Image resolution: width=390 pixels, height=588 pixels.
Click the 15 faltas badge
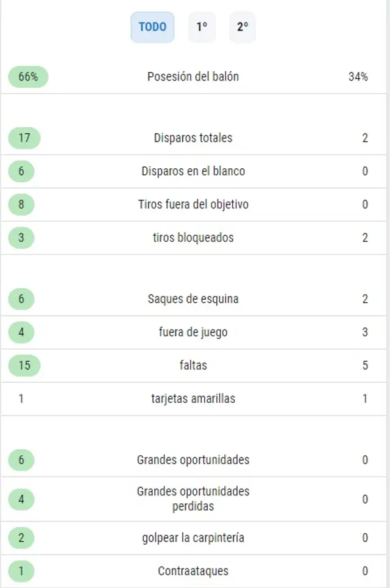(24, 366)
